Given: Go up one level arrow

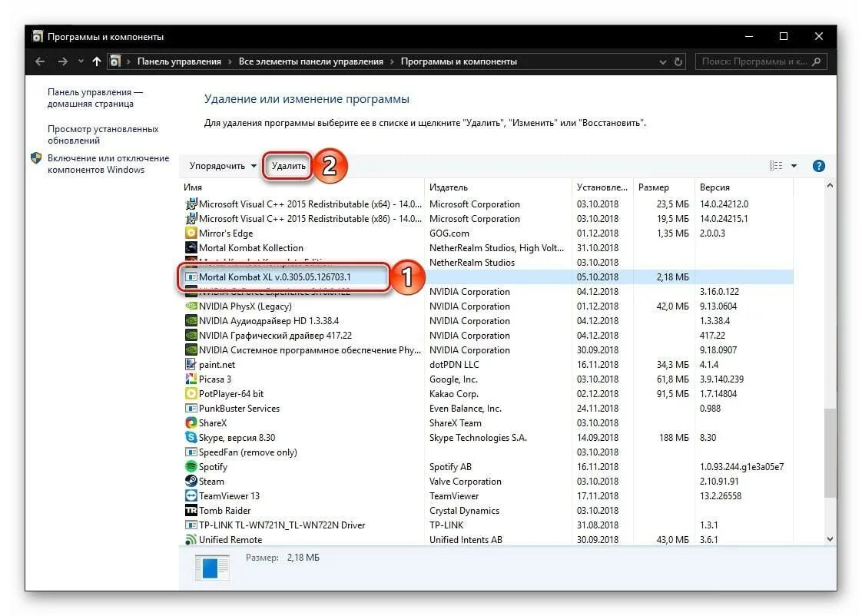Looking at the screenshot, I should coord(97,61).
